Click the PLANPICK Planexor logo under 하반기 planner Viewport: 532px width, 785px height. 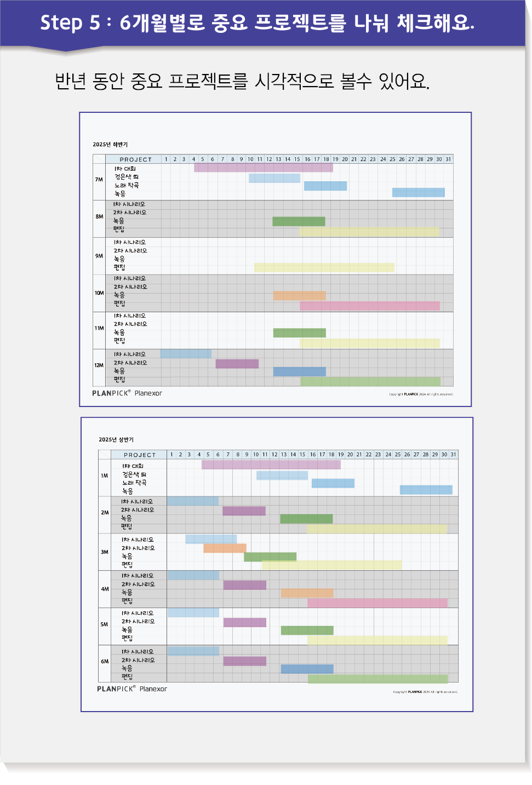coord(127,393)
